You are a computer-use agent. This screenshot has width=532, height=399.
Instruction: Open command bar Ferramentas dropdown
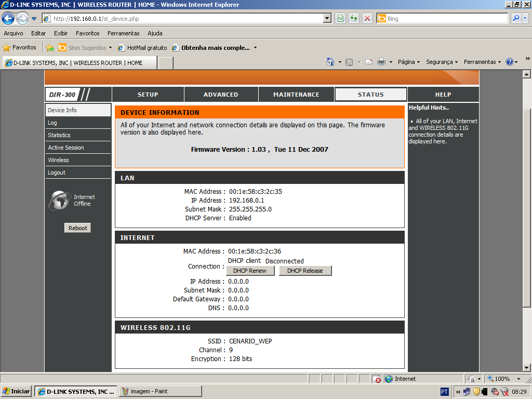click(482, 62)
